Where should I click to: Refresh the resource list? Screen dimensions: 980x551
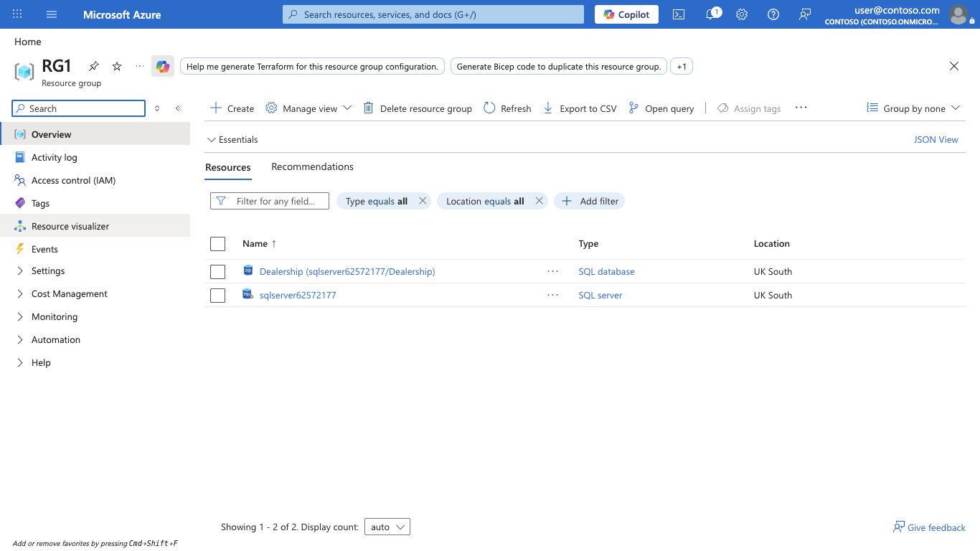pyautogui.click(x=507, y=108)
